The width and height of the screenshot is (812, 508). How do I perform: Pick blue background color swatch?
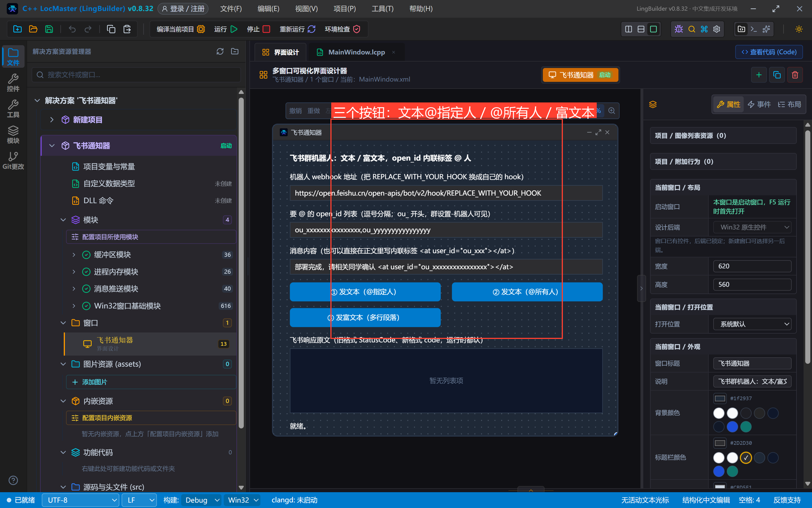(732, 427)
